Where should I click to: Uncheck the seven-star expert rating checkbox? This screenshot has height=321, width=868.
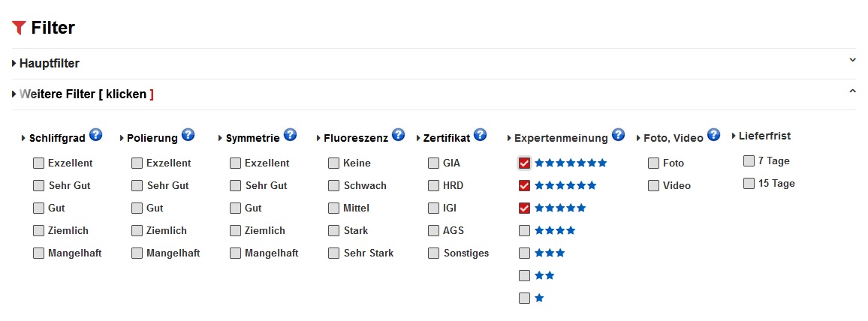[524, 163]
